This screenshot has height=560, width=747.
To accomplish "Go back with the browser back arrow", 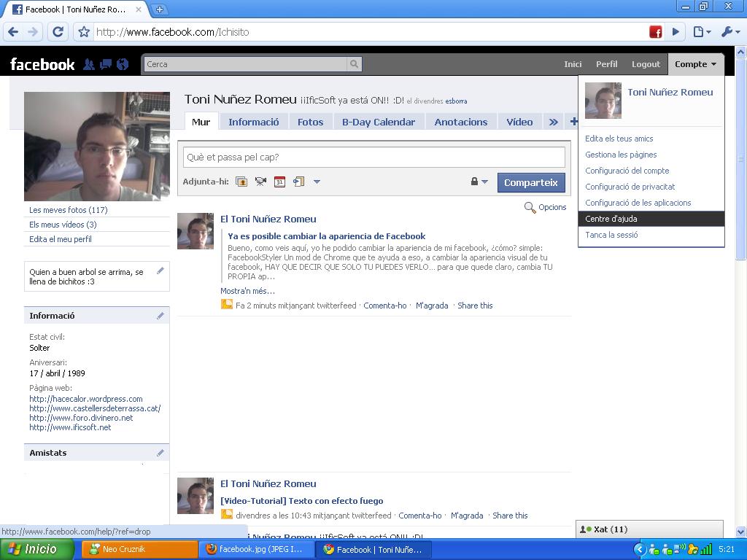I will [13, 32].
